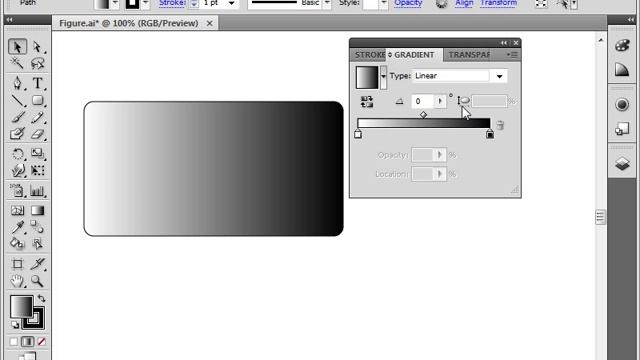Pick the Magic Wand tool
The width and height of the screenshot is (640, 360).
click(x=17, y=63)
